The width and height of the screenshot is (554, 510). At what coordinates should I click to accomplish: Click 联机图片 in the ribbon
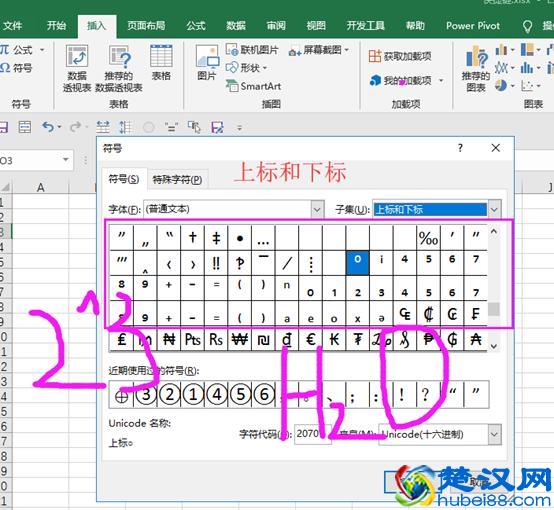252,50
